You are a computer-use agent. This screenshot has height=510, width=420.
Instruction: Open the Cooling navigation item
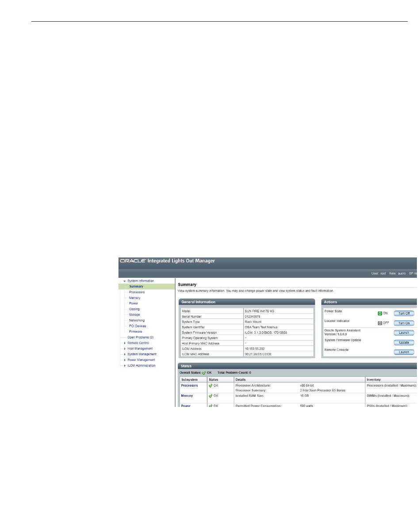click(134, 309)
